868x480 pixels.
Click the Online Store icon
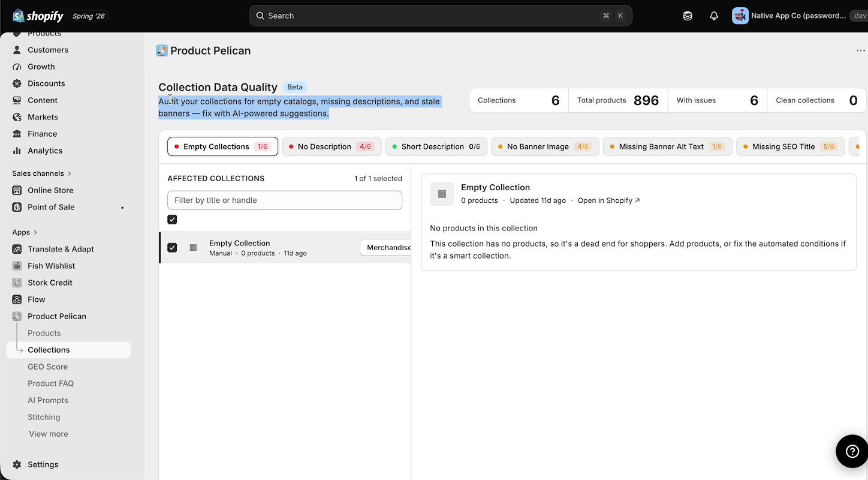[x=17, y=190]
